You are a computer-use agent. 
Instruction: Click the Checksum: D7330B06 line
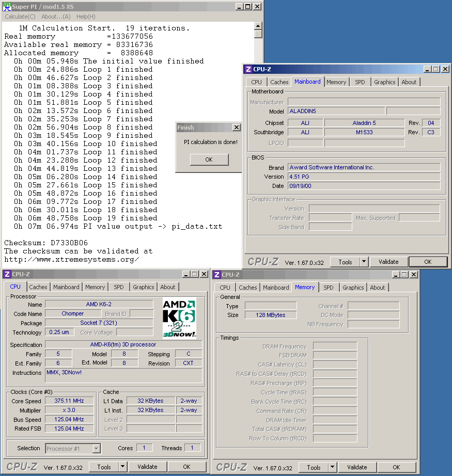[x=46, y=243]
